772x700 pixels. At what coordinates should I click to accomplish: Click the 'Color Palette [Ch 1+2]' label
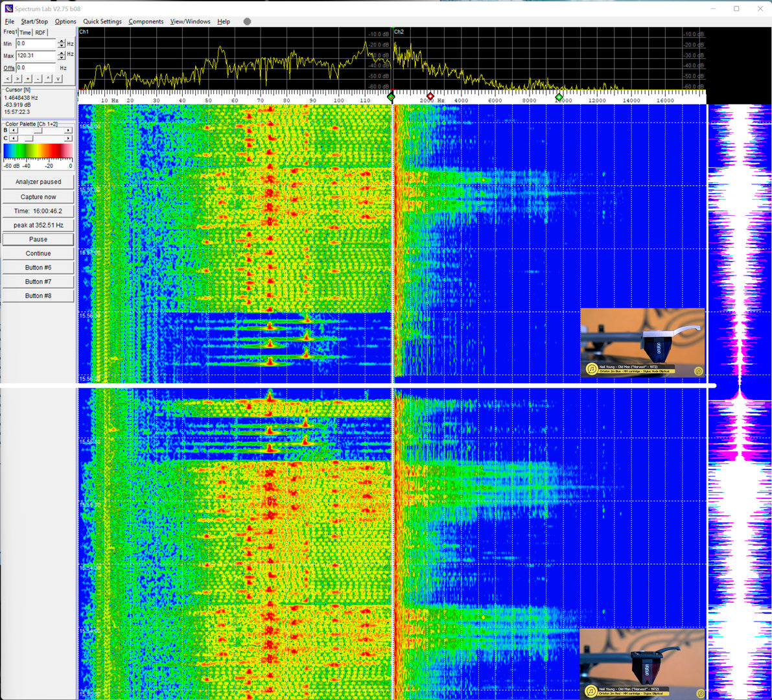[32, 124]
